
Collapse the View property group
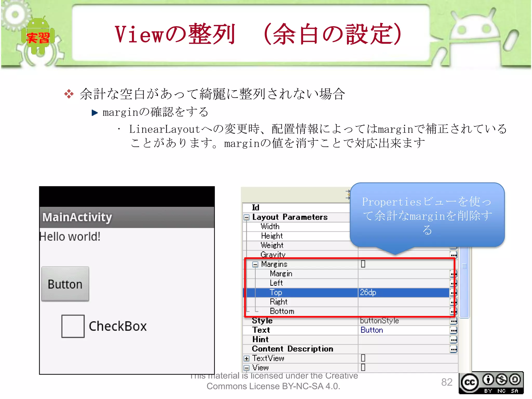click(247, 368)
